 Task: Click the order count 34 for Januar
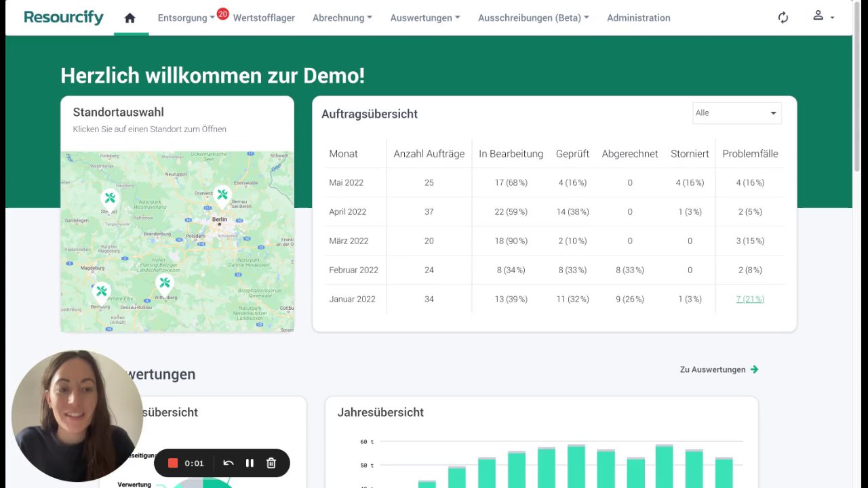click(x=429, y=299)
